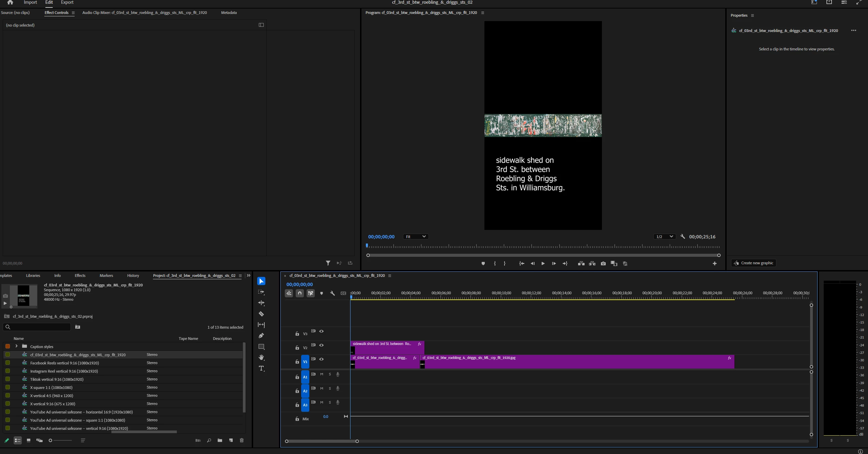Toggle Snap in Timeline magnet icon
The image size is (868, 454).
click(300, 293)
